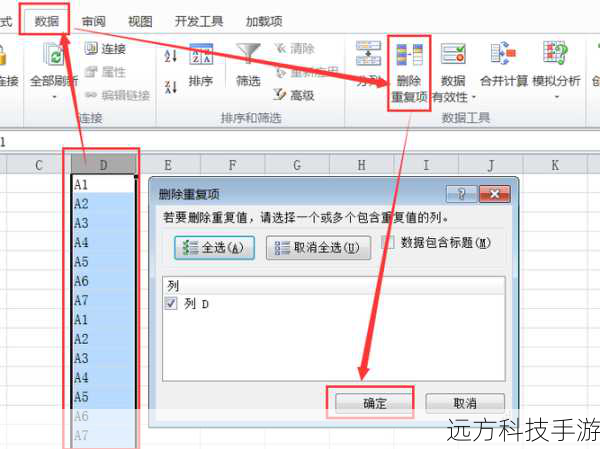Click the 列 list header in dialog
The width and height of the screenshot is (600, 449).
[x=334, y=286]
